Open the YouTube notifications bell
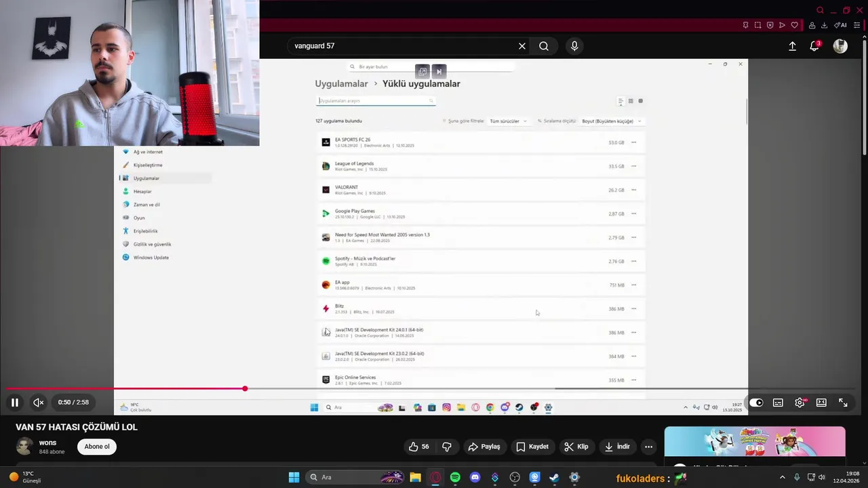This screenshot has width=868, height=488. pos(814,46)
